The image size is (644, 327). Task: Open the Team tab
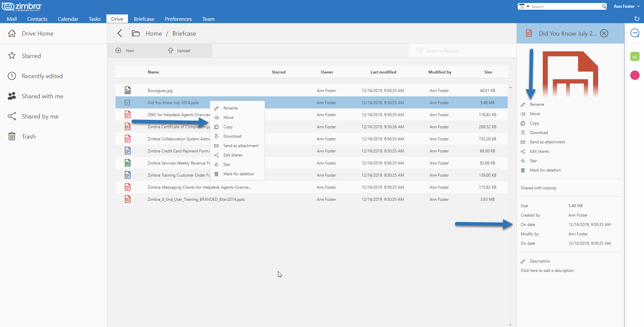point(208,19)
